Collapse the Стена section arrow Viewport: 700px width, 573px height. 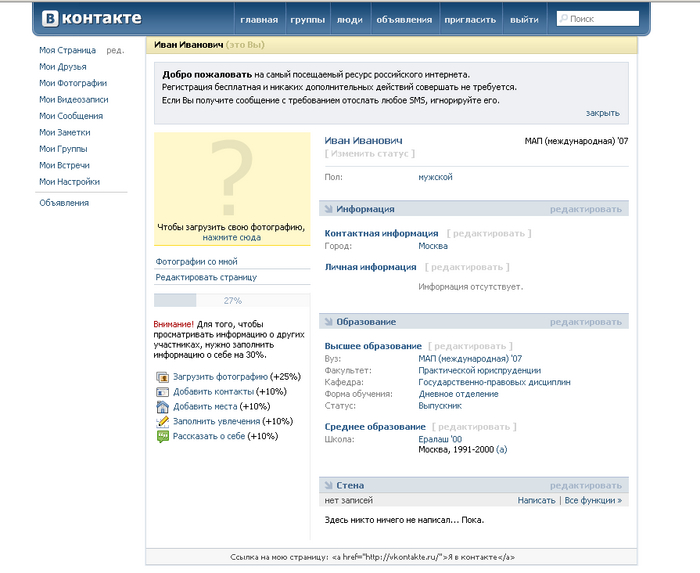pyautogui.click(x=329, y=485)
